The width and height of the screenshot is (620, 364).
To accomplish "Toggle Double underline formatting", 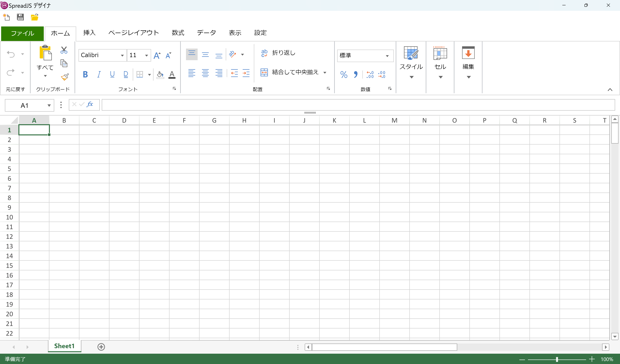I will [x=126, y=74].
